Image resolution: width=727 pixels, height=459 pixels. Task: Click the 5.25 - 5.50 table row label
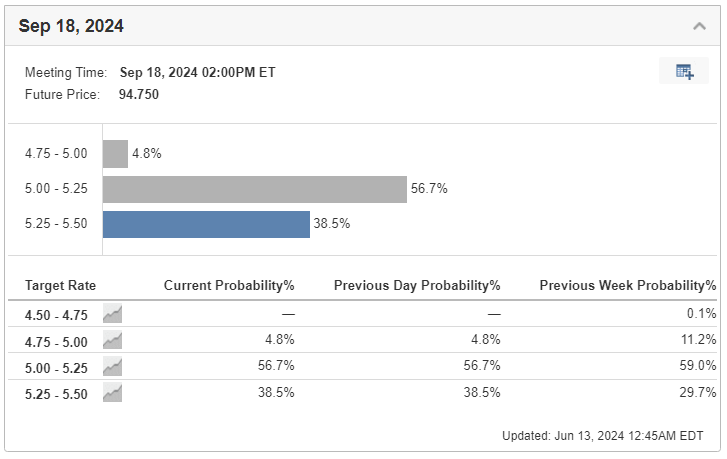click(56, 394)
